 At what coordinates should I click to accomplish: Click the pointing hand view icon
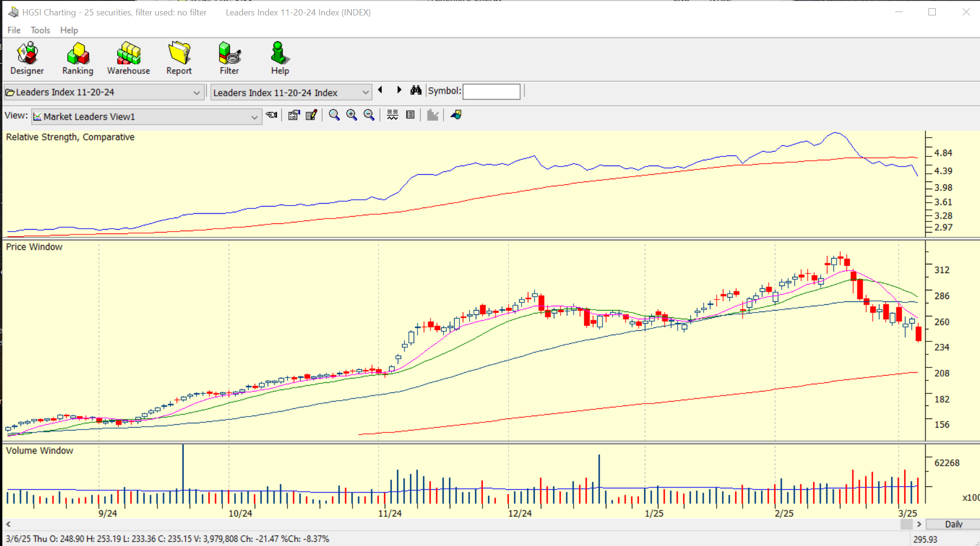coord(272,115)
